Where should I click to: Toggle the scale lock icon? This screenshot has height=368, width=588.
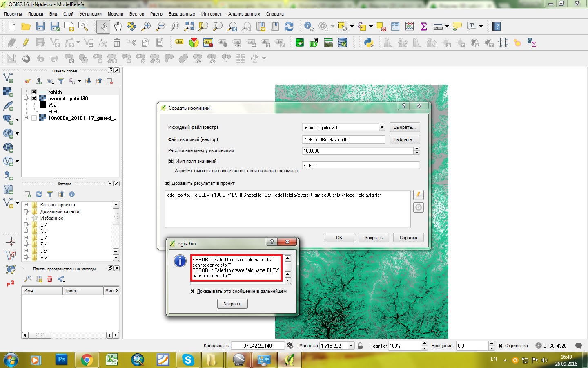point(360,346)
